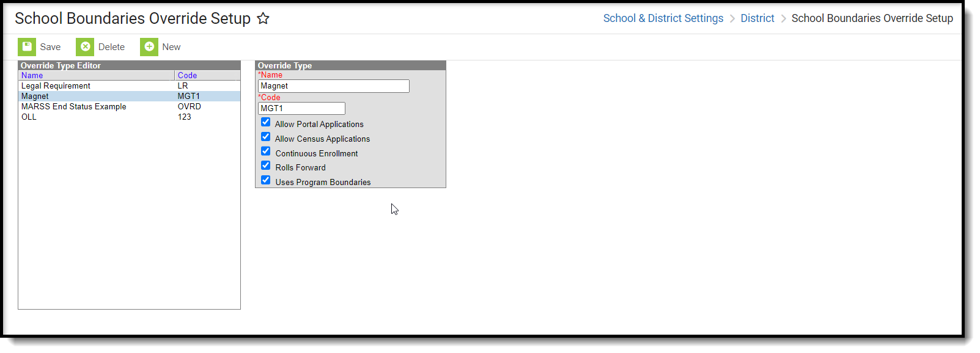Viewport: 980px width, 353px height.
Task: Click the green Delete X icon
Action: [85, 47]
